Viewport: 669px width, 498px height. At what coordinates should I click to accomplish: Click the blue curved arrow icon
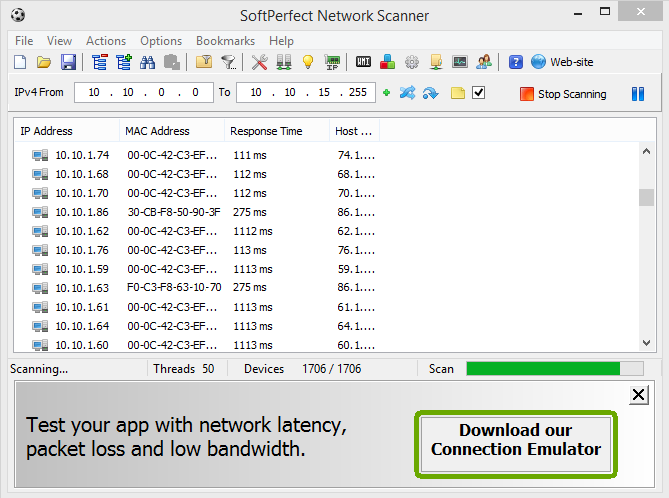point(430,93)
